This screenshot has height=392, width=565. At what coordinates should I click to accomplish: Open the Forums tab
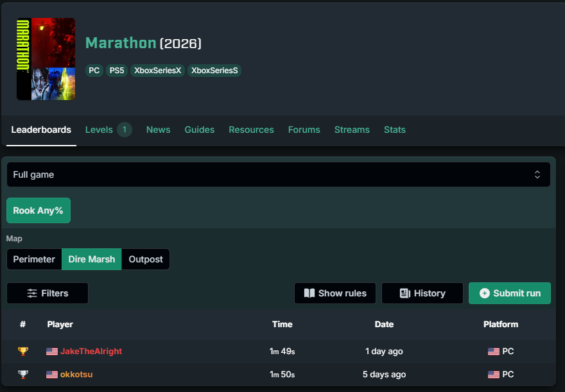tap(304, 130)
